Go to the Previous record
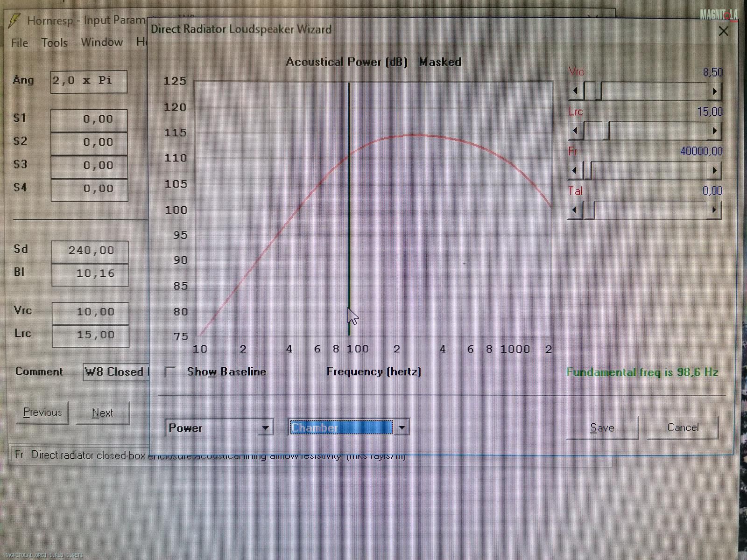 click(42, 413)
